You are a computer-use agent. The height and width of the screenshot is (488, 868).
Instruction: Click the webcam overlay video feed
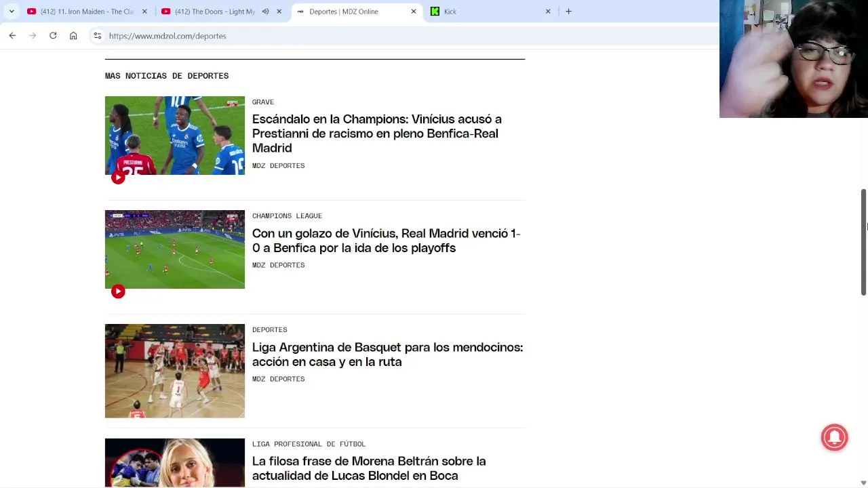tap(793, 59)
